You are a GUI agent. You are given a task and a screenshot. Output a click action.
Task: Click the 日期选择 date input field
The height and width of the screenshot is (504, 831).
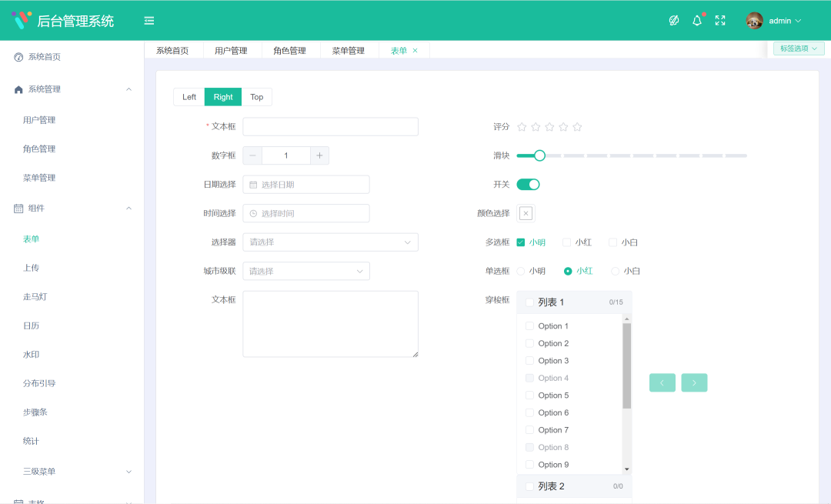coord(308,184)
